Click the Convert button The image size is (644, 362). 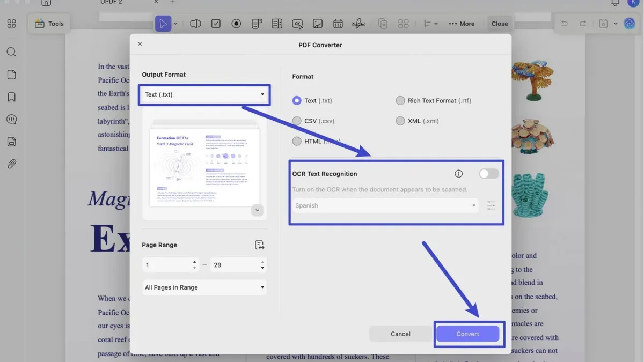click(x=467, y=334)
